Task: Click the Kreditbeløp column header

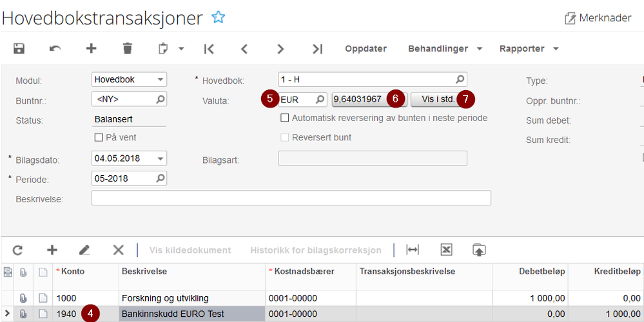Action: tap(606, 277)
